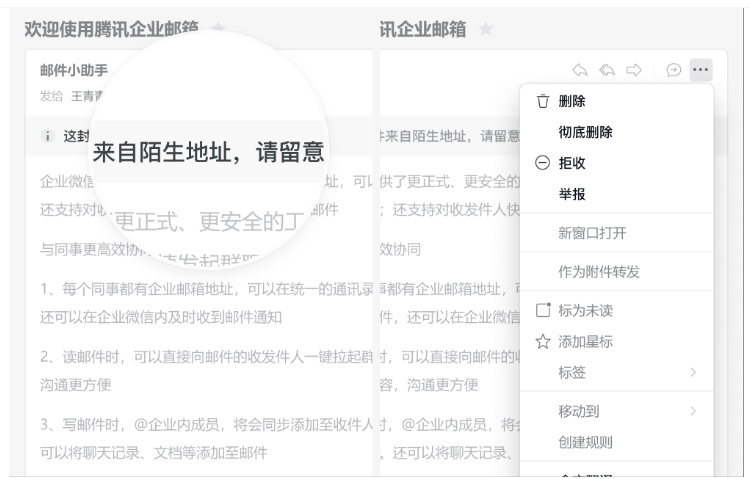Viewport: 750px width, 479px height.
Task: Click sender name 邮件小助手
Action: (x=74, y=70)
